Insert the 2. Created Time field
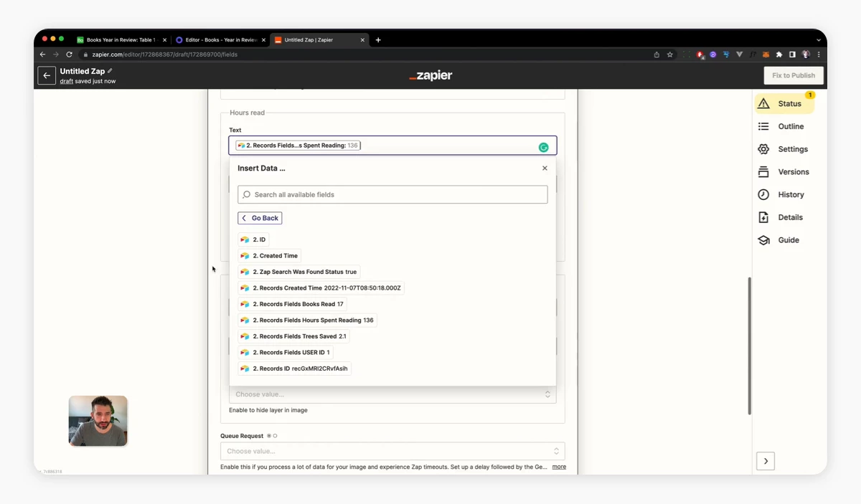Viewport: 861px width, 504px height. (270, 256)
